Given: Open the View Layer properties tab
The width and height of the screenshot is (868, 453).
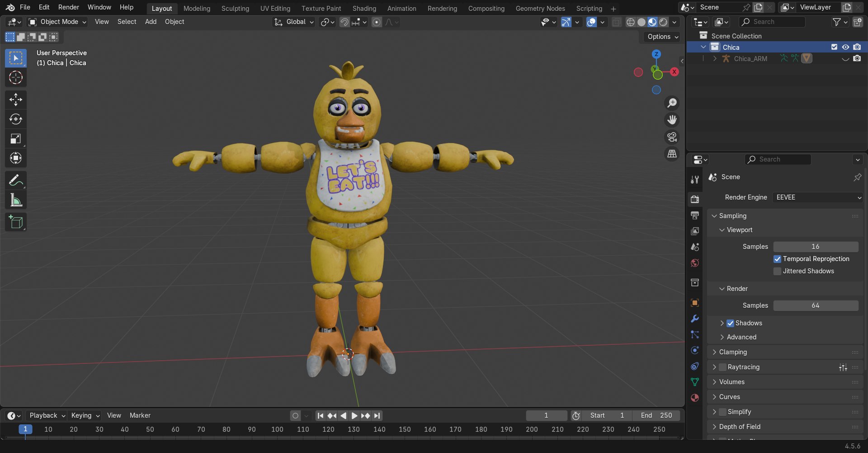Looking at the screenshot, I should pyautogui.click(x=695, y=231).
